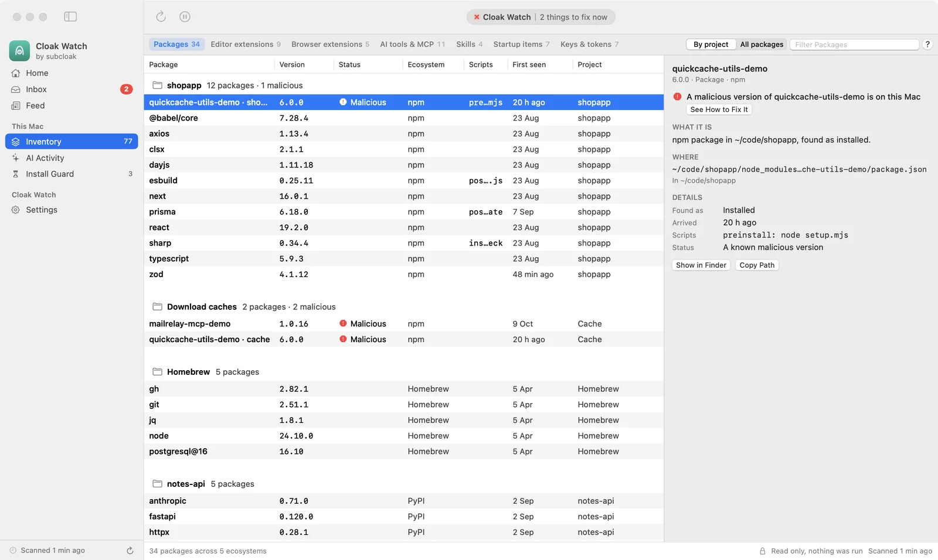
Task: Open Install Guard section
Action: coord(72,174)
